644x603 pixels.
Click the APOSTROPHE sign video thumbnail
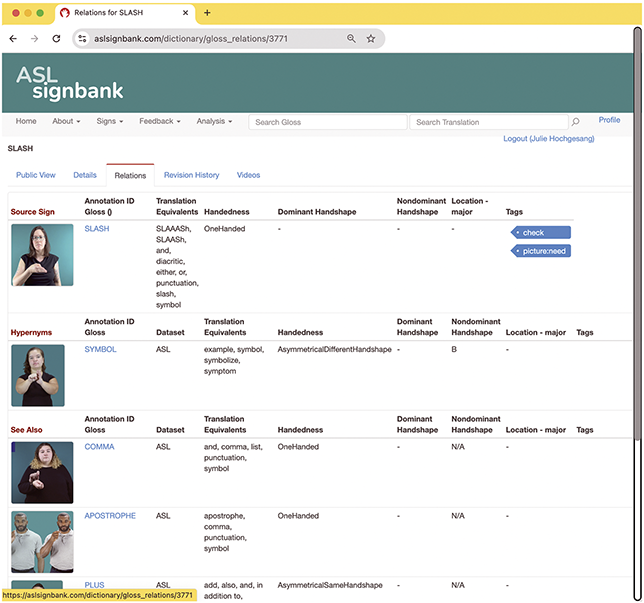42,542
